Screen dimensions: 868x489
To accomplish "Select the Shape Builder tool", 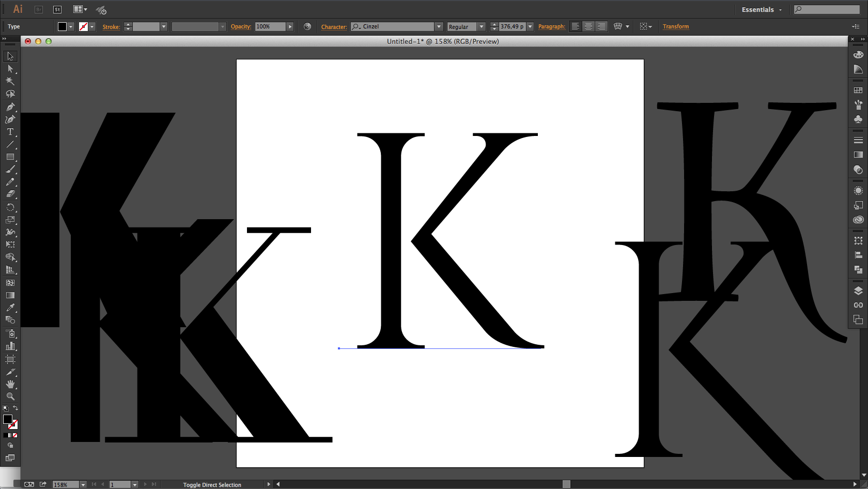I will click(x=10, y=257).
